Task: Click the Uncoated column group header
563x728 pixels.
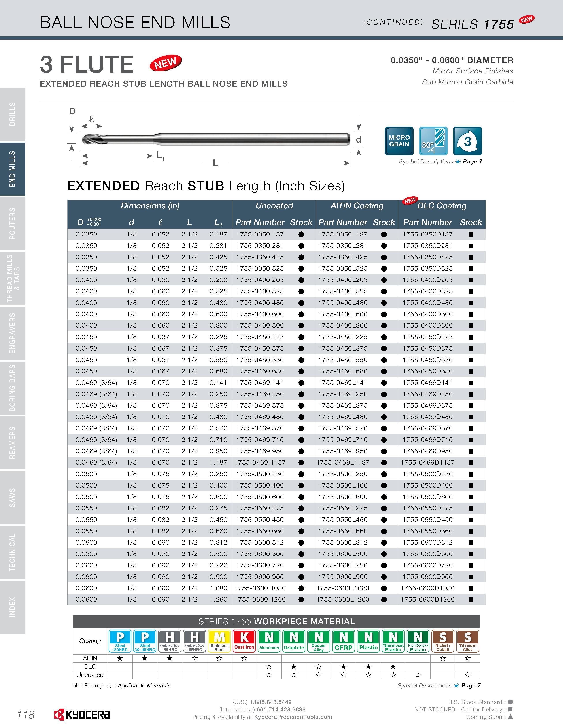Action: tap(274, 206)
